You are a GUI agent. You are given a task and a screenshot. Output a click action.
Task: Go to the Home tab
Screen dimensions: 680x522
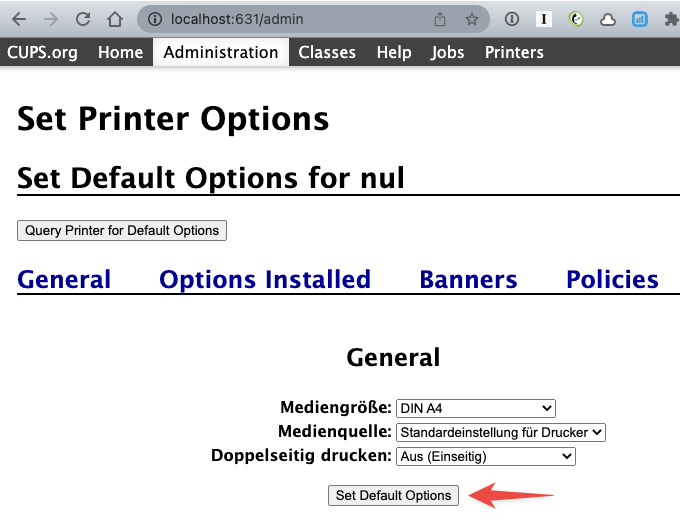tap(120, 52)
